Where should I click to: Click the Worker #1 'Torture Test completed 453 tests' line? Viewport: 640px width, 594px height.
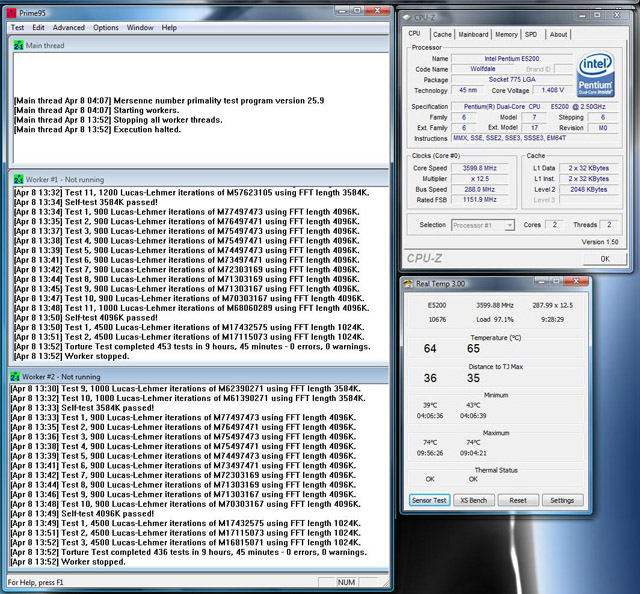coord(192,347)
